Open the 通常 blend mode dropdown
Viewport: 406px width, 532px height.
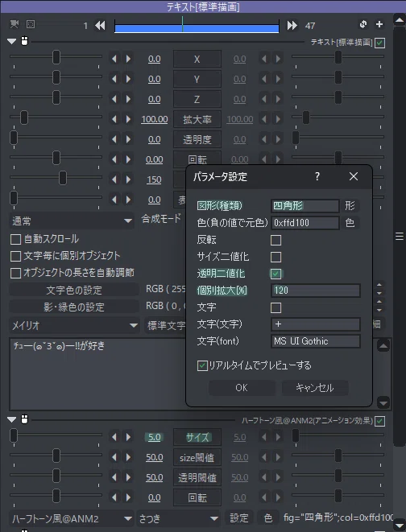coord(71,221)
